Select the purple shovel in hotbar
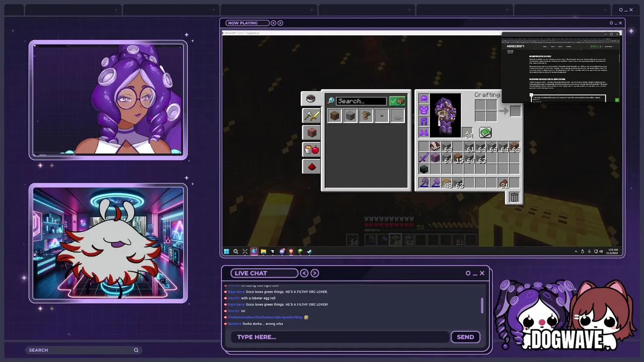The height and width of the screenshot is (362, 644). [435, 184]
